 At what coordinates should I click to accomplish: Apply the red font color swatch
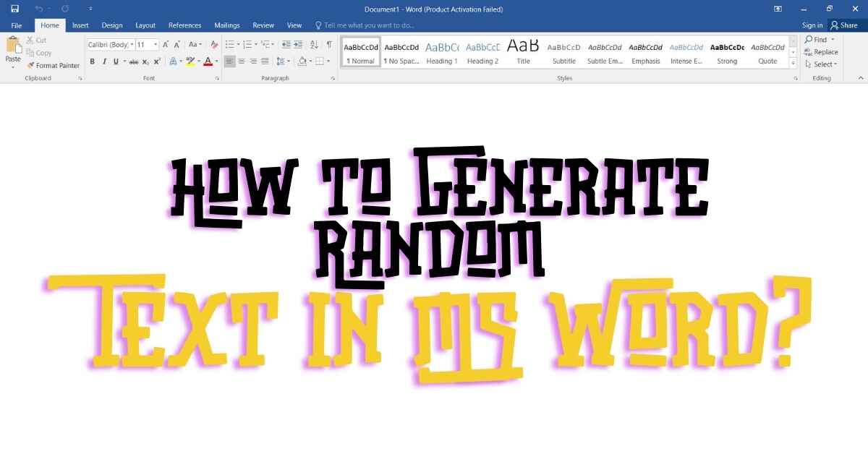(x=208, y=62)
